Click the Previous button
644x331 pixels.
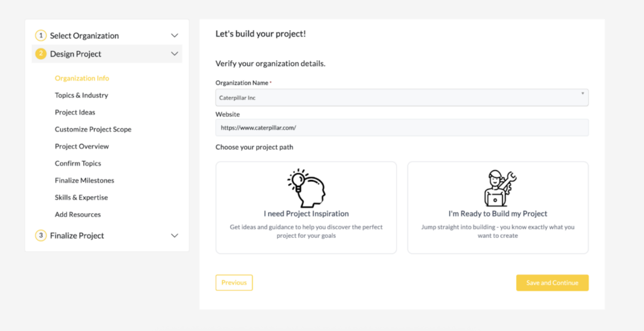234,283
